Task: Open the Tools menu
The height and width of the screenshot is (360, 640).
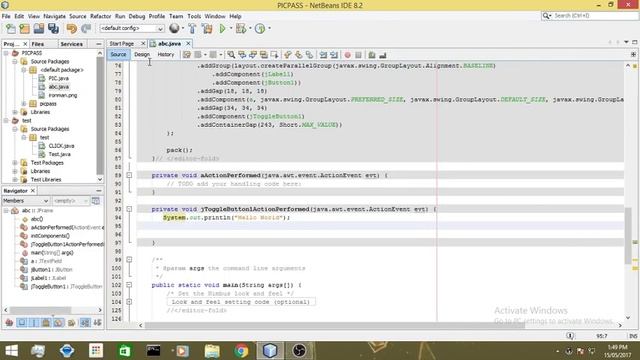Action: coord(194,16)
